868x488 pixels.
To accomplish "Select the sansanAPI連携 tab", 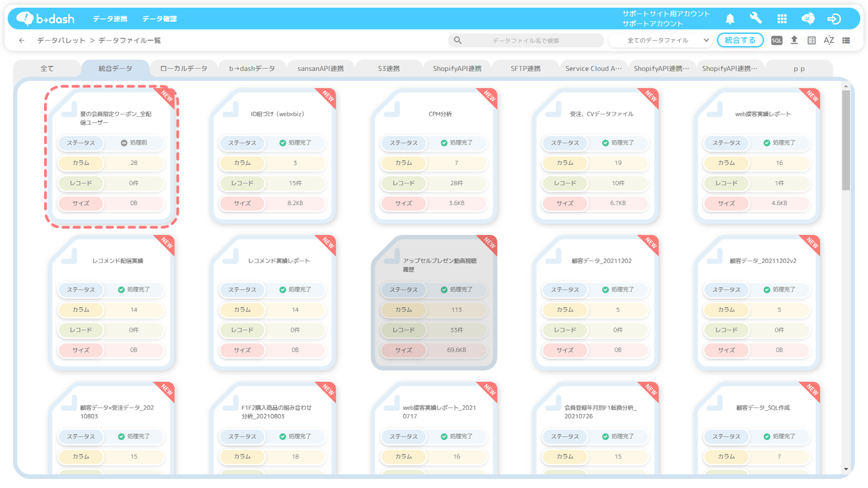I will point(321,68).
